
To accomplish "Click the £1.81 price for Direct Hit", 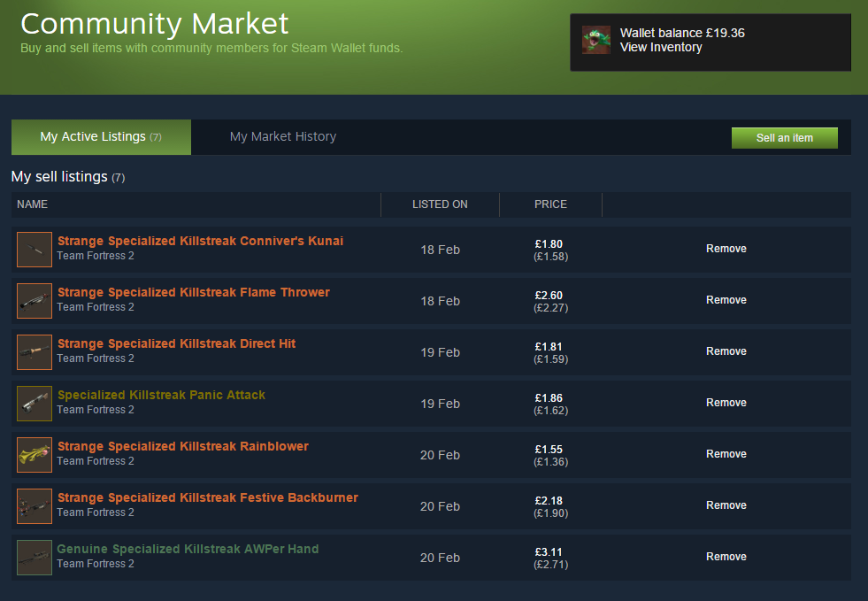I will coord(549,347).
